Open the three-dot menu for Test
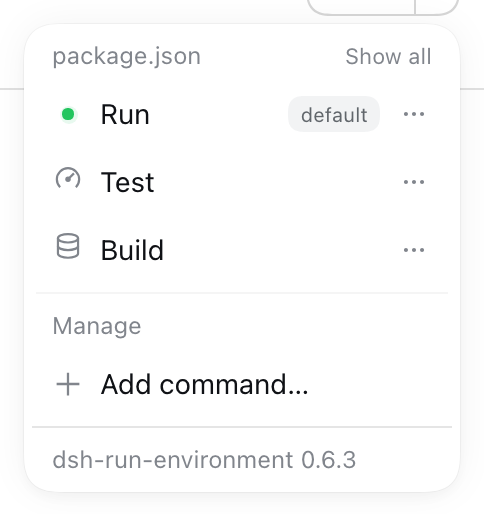The height and width of the screenshot is (514, 484). pos(414,182)
